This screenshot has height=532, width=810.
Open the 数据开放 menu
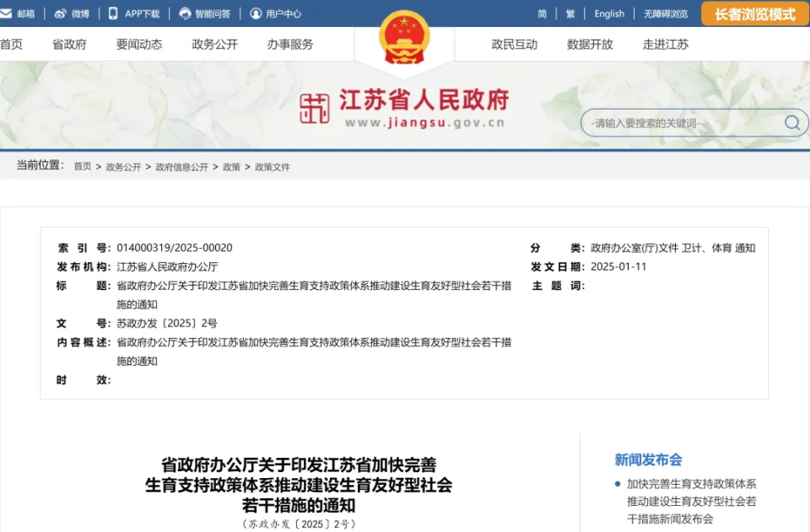point(590,45)
